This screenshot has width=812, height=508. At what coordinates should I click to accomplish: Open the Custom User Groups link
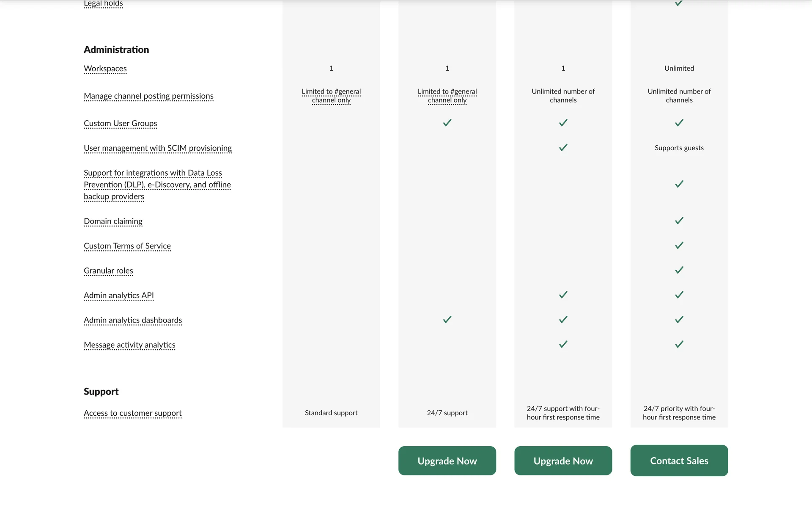[x=120, y=124]
